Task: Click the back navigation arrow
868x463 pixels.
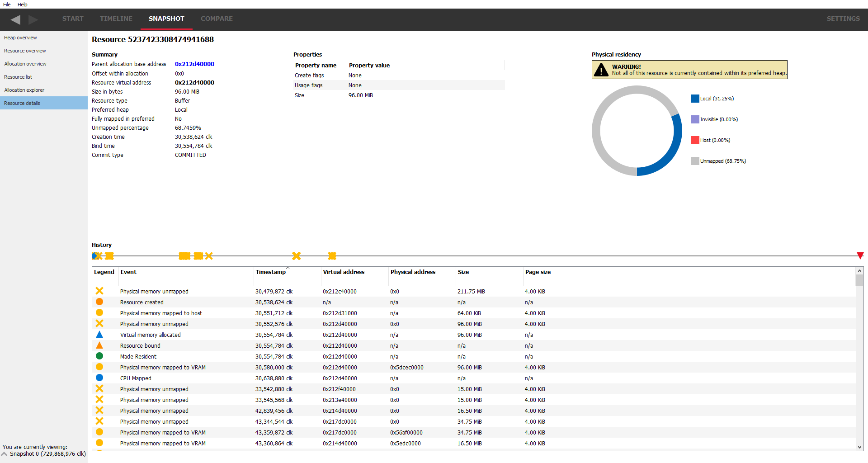Action: (x=15, y=19)
